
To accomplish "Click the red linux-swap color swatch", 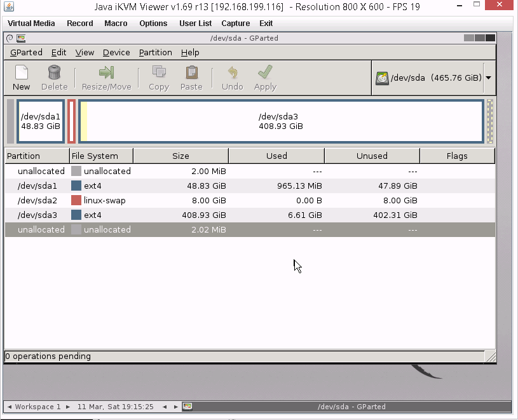I will 76,200.
